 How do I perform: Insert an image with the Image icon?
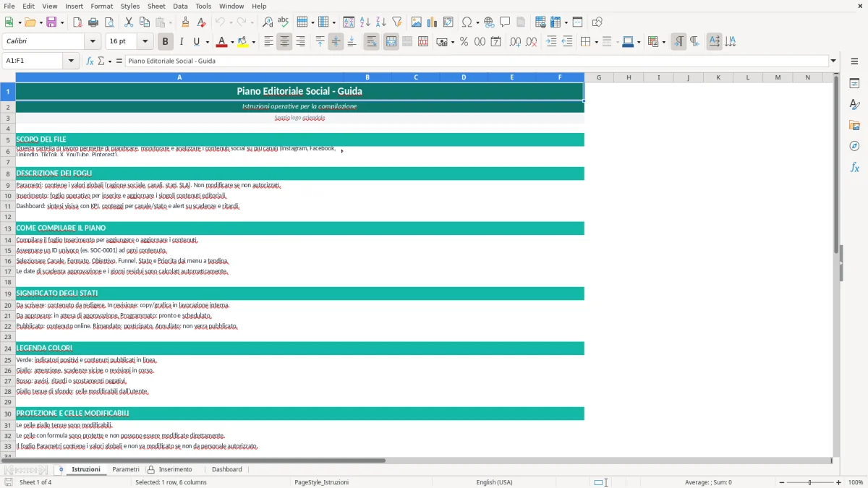[x=416, y=22]
